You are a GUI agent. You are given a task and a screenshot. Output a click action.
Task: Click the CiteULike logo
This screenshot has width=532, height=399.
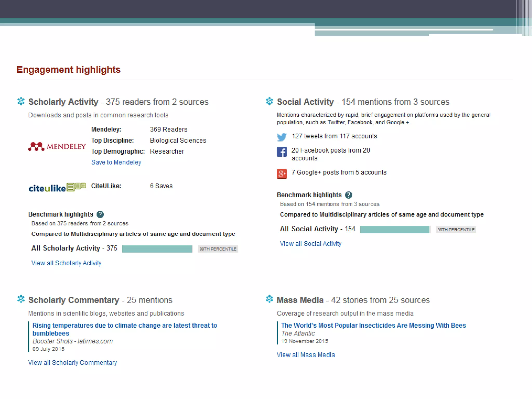tap(57, 187)
